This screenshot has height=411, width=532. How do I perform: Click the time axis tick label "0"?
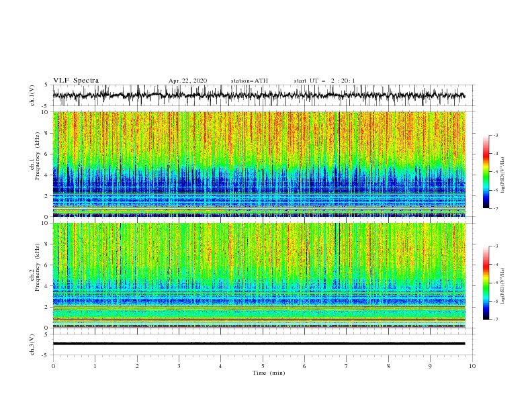[53, 366]
